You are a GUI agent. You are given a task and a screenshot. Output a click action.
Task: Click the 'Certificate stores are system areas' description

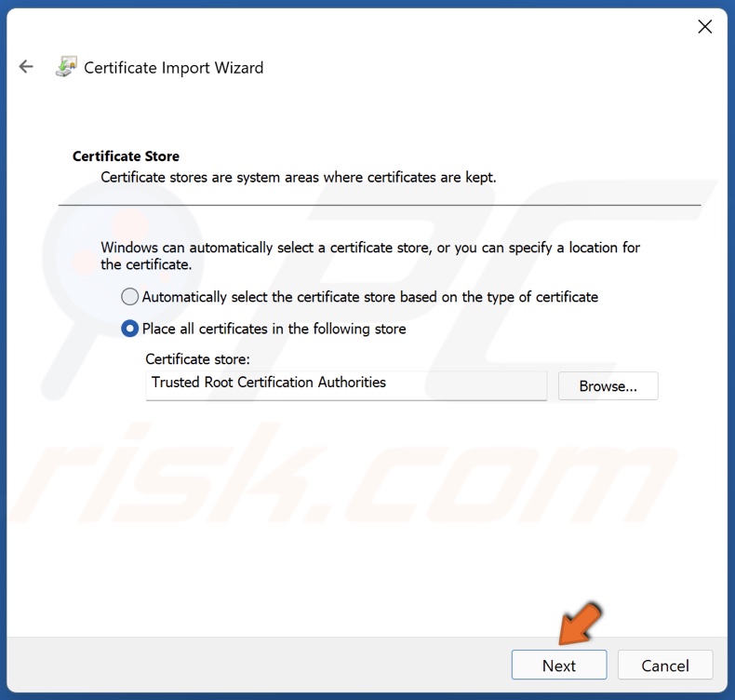pyautogui.click(x=298, y=177)
